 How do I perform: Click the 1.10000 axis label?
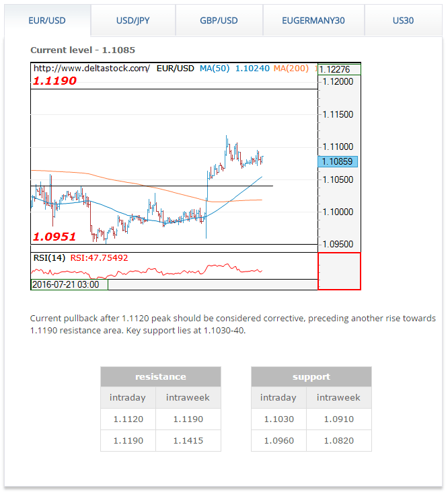pyautogui.click(x=338, y=212)
